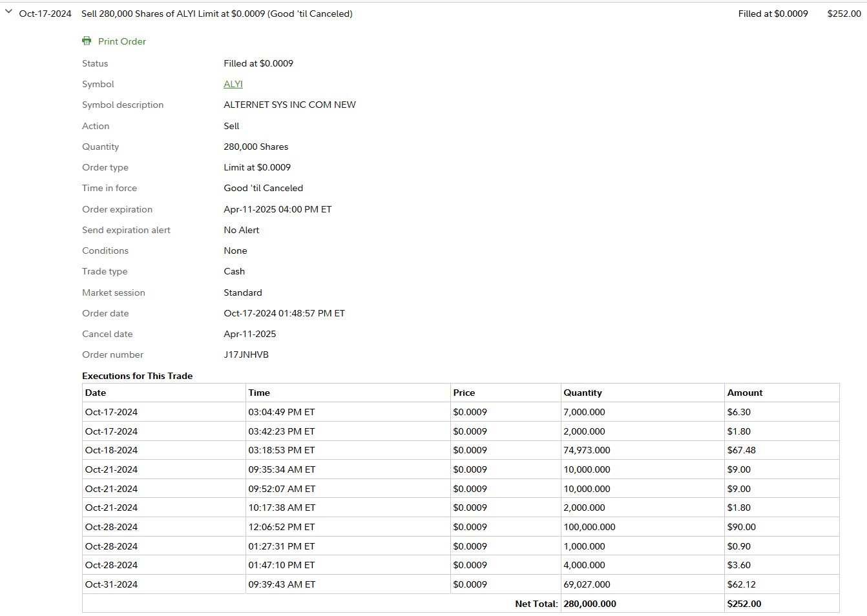Screen dimensions: 867x616
Task: Click the ALTERNET SYS INC COM NEW description
Action: point(289,105)
